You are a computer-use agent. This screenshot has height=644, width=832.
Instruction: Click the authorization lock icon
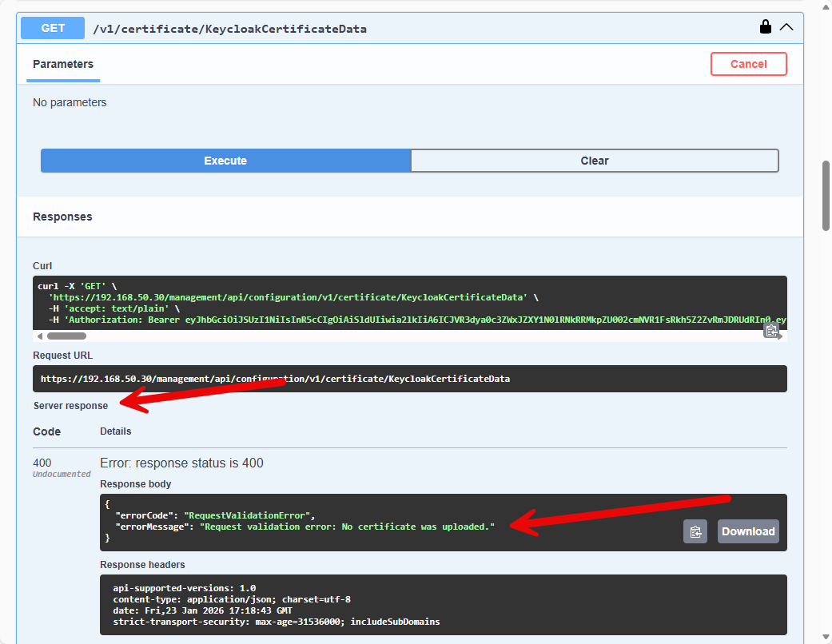[x=765, y=27]
